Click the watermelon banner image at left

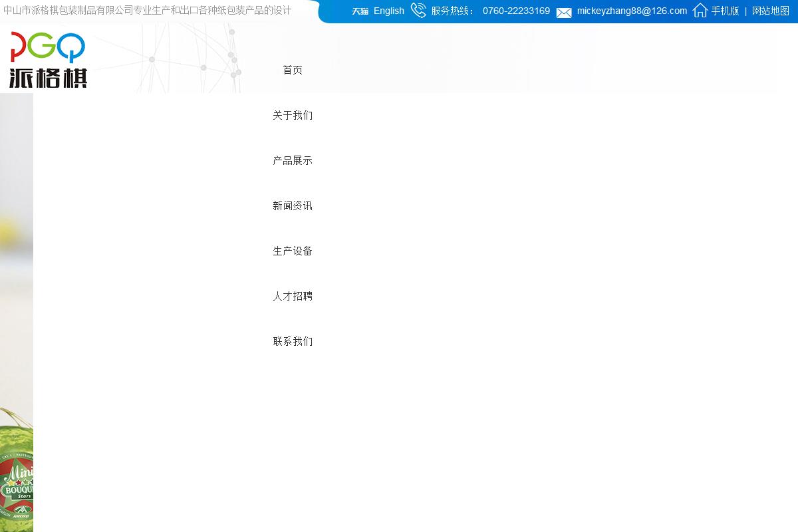(x=16, y=465)
